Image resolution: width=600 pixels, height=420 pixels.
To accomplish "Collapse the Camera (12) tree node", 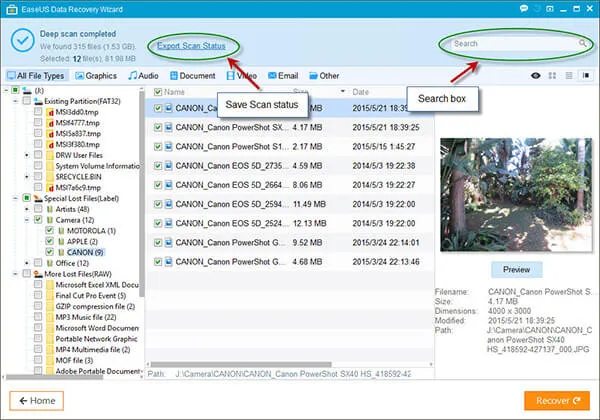I will click(26, 219).
